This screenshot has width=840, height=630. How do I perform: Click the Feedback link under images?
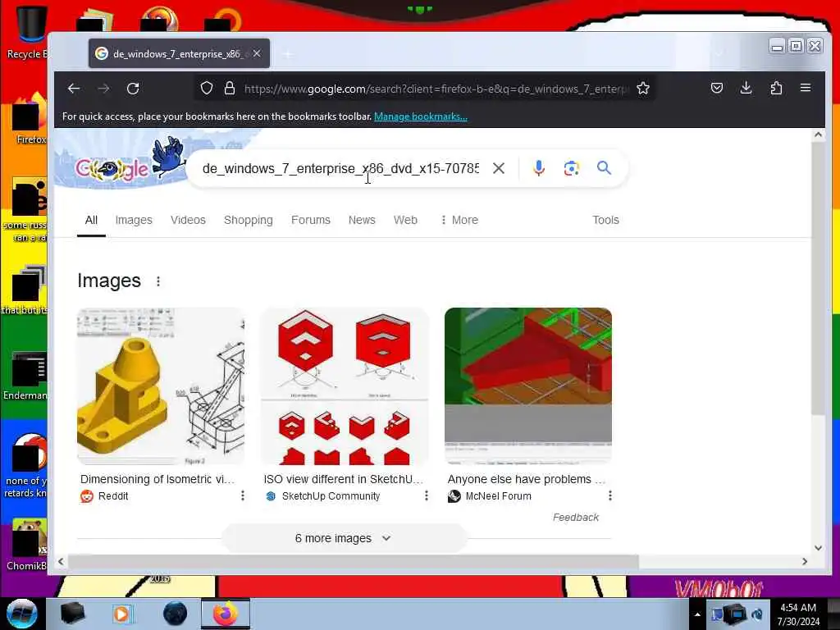pyautogui.click(x=576, y=518)
